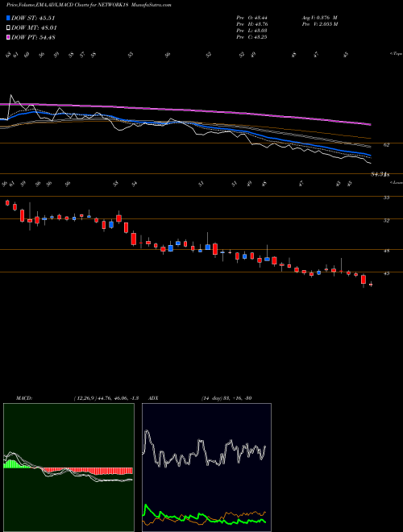This screenshot has width=403, height=532.
Task: Select the DOW MT: 48.01 label
Action: pos(34,28)
